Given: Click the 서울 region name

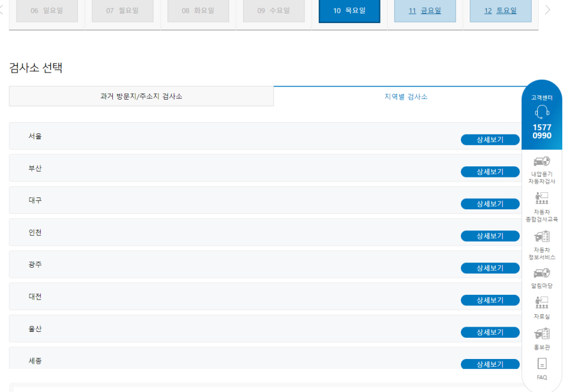Looking at the screenshot, I should [35, 136].
